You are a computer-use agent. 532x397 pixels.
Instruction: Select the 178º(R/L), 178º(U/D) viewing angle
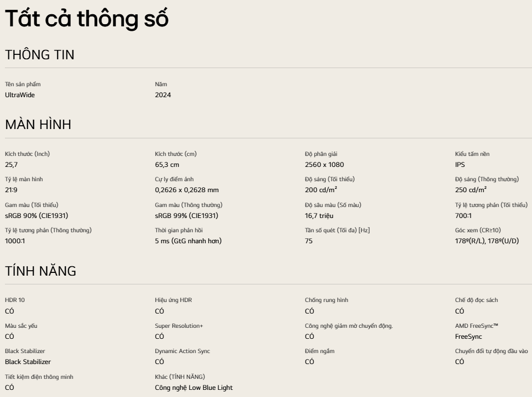point(486,241)
